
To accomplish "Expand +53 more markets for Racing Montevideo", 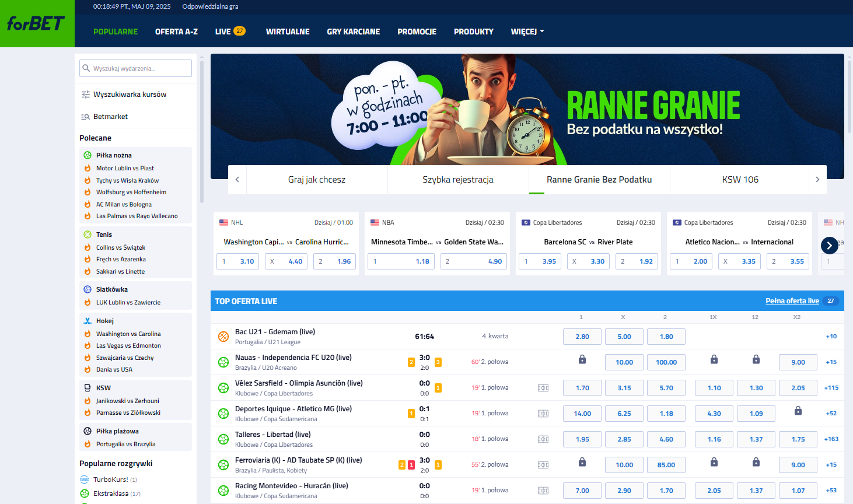I will (831, 491).
